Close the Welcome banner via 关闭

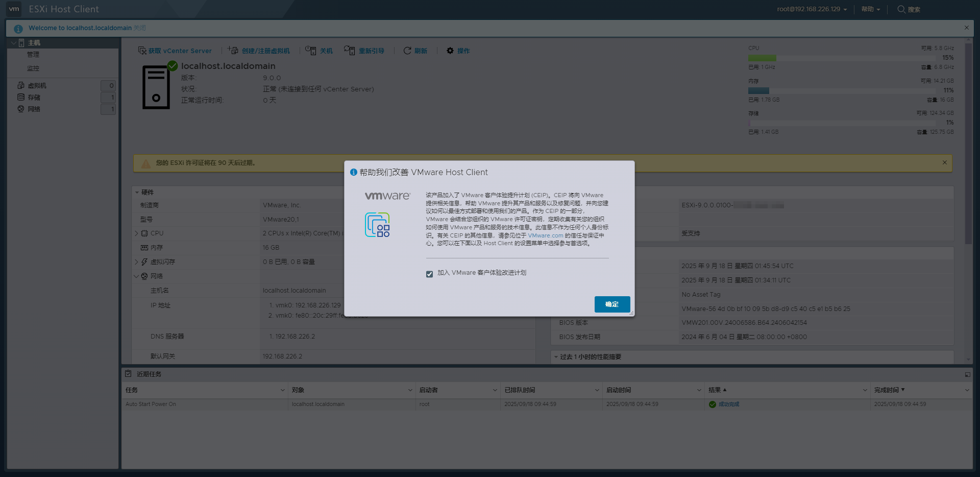click(139, 28)
